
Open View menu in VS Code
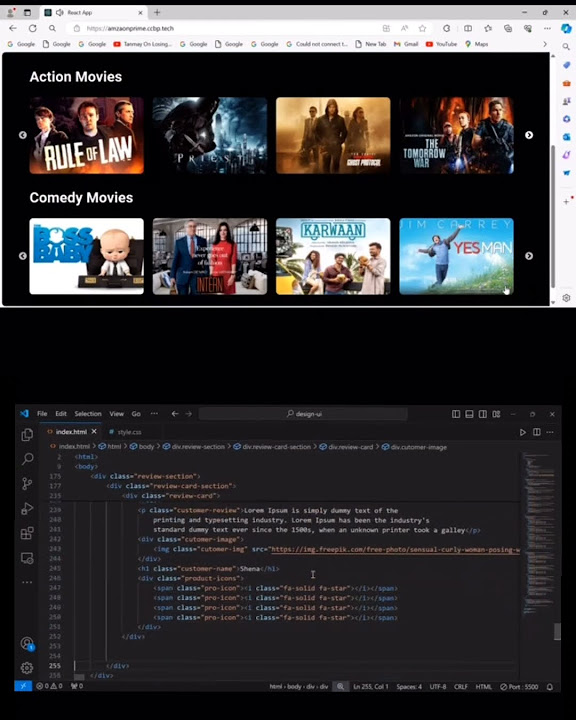click(116, 414)
